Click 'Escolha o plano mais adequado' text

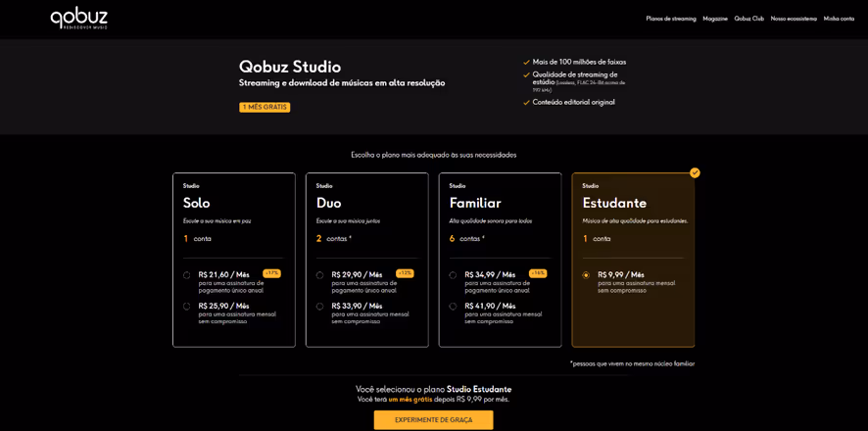[433, 155]
